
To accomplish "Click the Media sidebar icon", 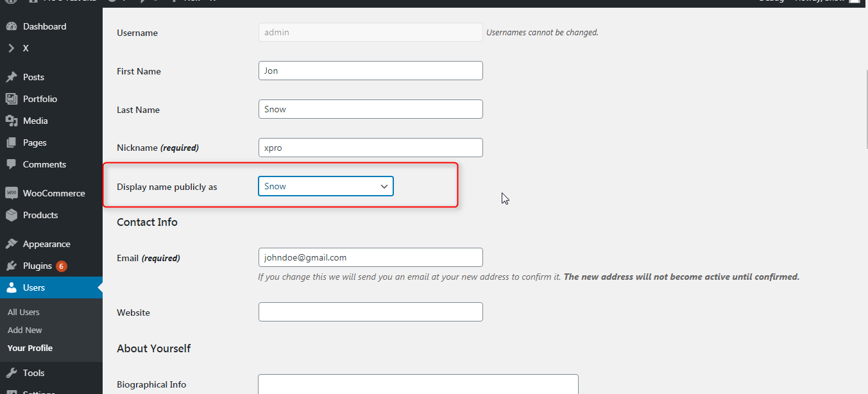I will [x=11, y=121].
